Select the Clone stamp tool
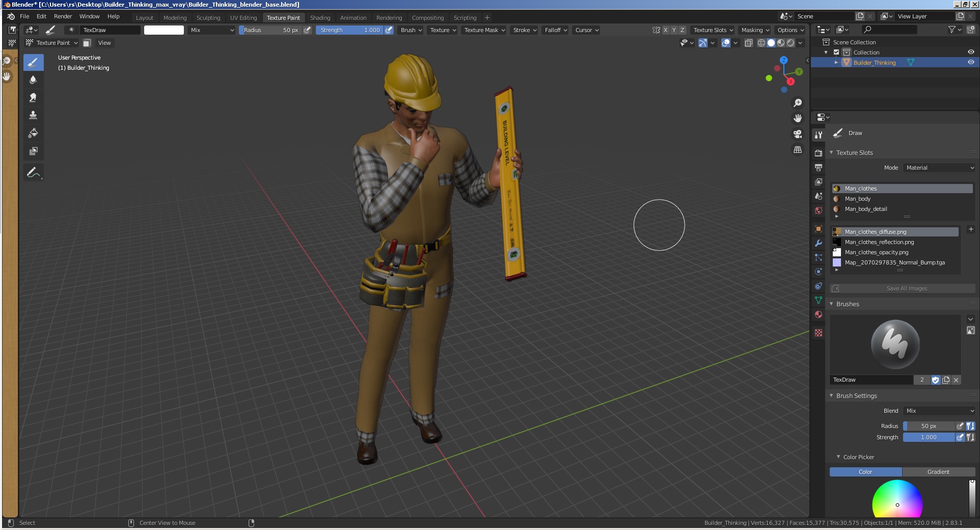This screenshot has width=980, height=530. 33,115
